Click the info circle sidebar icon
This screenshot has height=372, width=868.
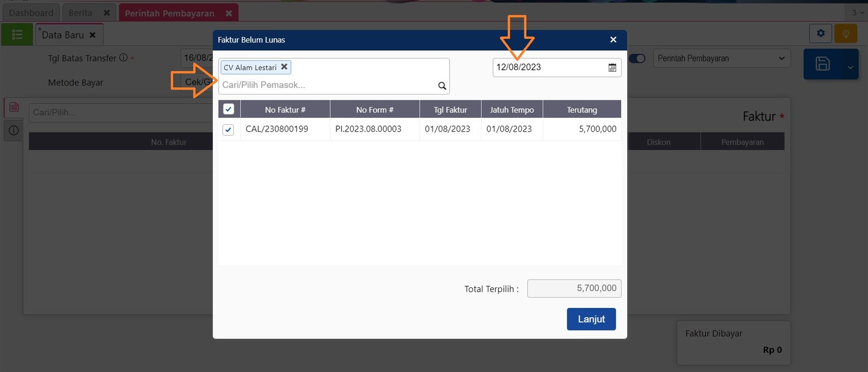[x=14, y=130]
